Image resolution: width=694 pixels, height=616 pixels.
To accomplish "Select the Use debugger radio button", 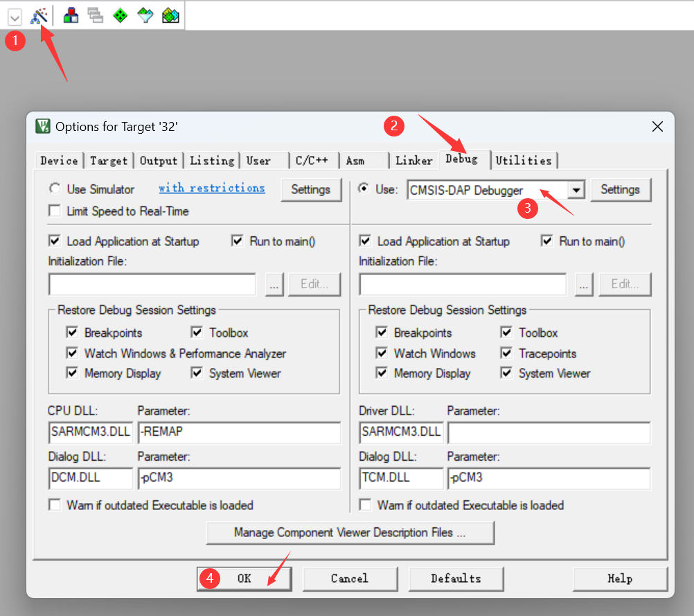I will click(364, 188).
